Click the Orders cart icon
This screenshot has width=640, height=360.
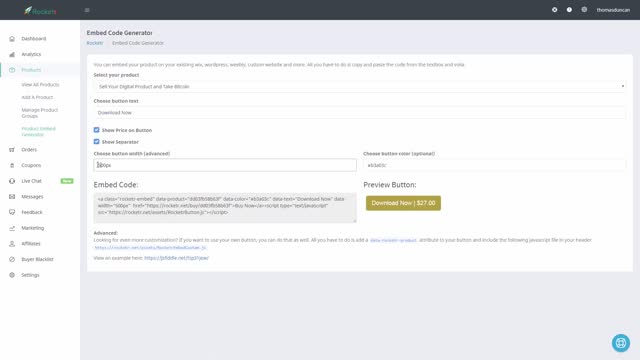coord(12,150)
